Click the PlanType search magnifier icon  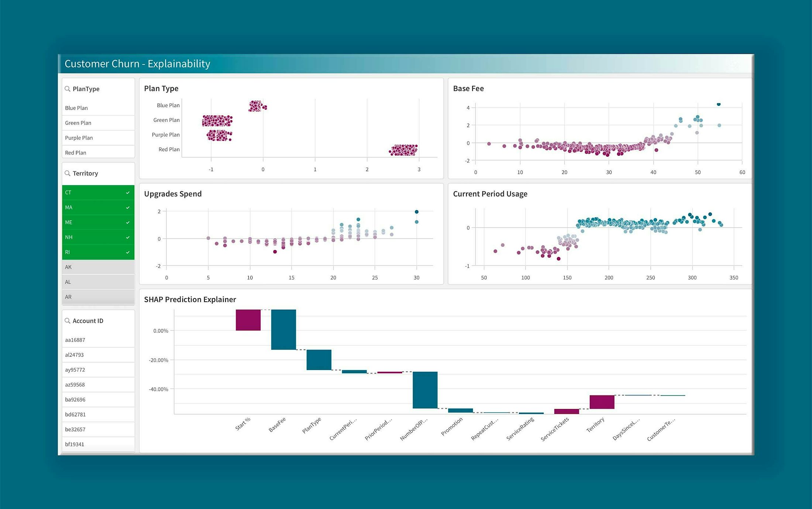pos(68,89)
